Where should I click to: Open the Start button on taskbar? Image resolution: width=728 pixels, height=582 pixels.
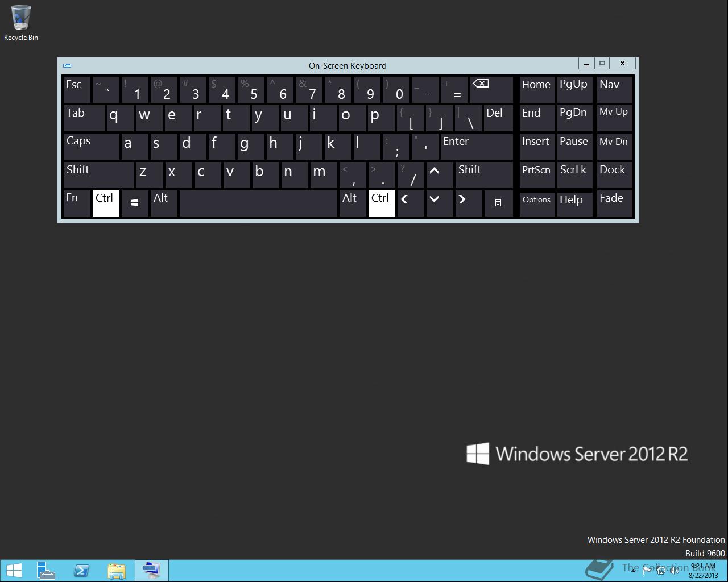pos(14,571)
